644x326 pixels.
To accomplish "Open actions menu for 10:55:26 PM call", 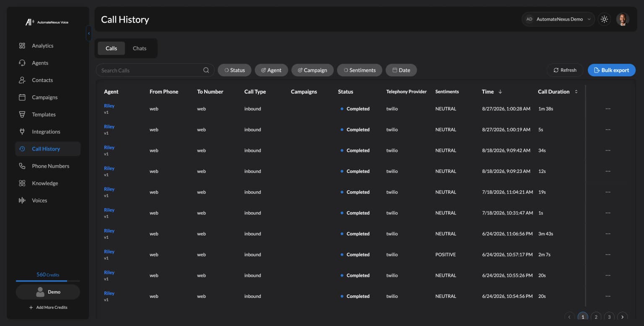I will [x=608, y=275].
